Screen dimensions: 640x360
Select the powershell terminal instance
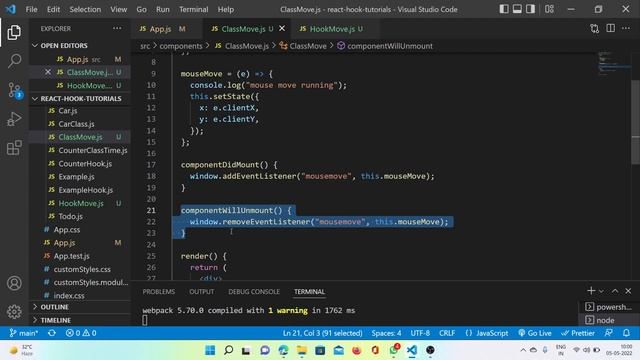[x=609, y=307]
